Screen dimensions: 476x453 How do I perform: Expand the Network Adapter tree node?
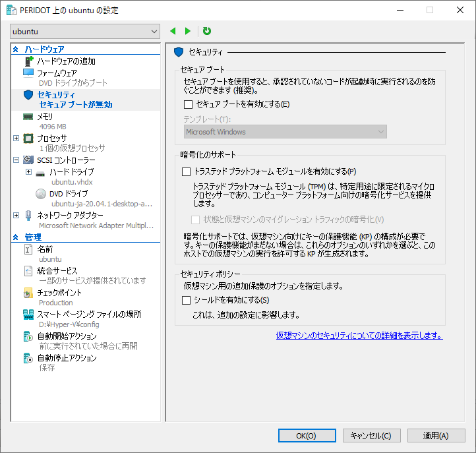coord(16,215)
